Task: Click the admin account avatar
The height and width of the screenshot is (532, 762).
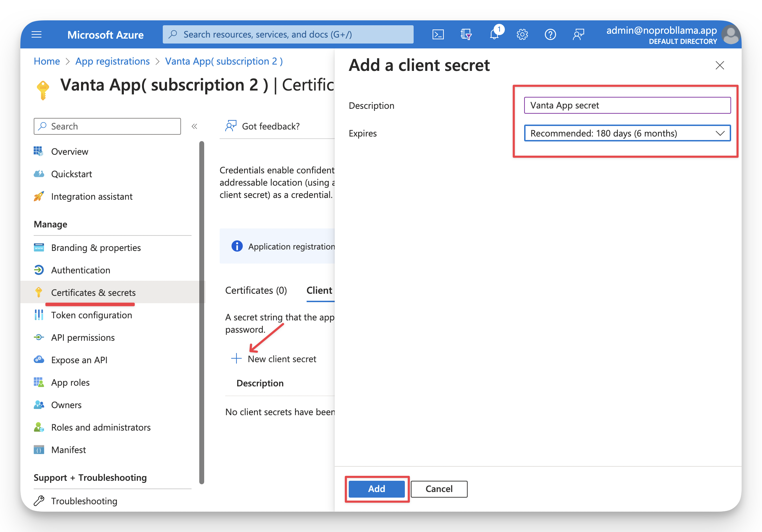Action: tap(730, 34)
